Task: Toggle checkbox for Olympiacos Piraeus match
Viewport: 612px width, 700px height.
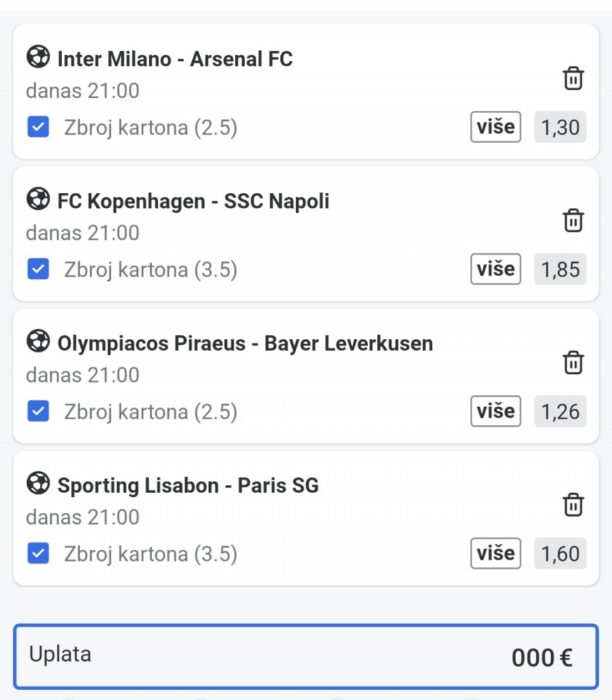Action: [x=38, y=412]
